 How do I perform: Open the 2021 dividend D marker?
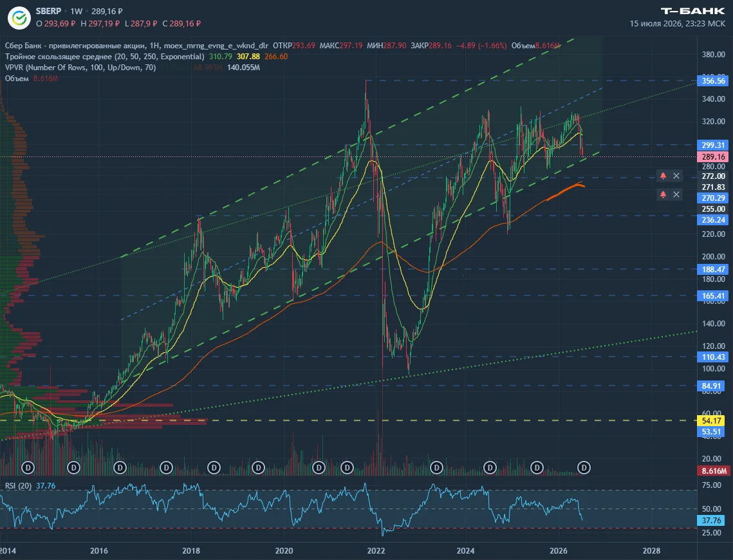tap(347, 467)
